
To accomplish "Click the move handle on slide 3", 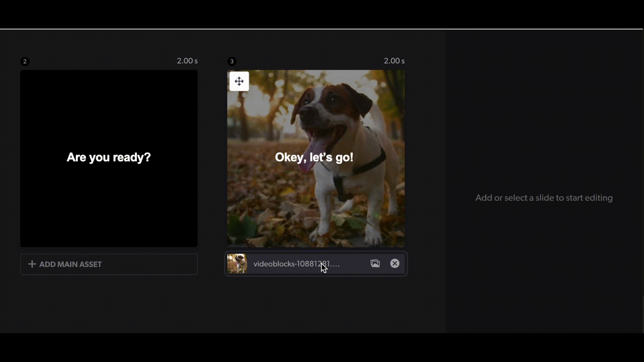I will pyautogui.click(x=239, y=81).
